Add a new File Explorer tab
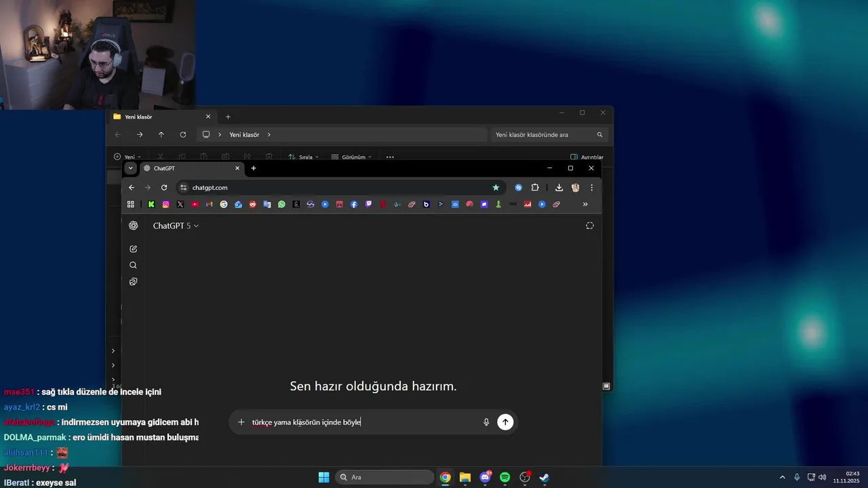868x488 pixels. tap(228, 117)
